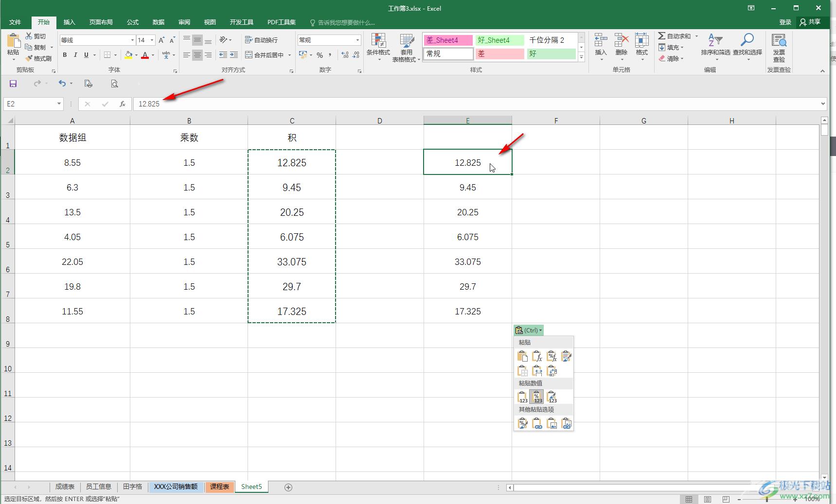Choose Formulas & Number Formatting paste option
Image resolution: width=836 pixels, height=504 pixels.
pos(552,357)
